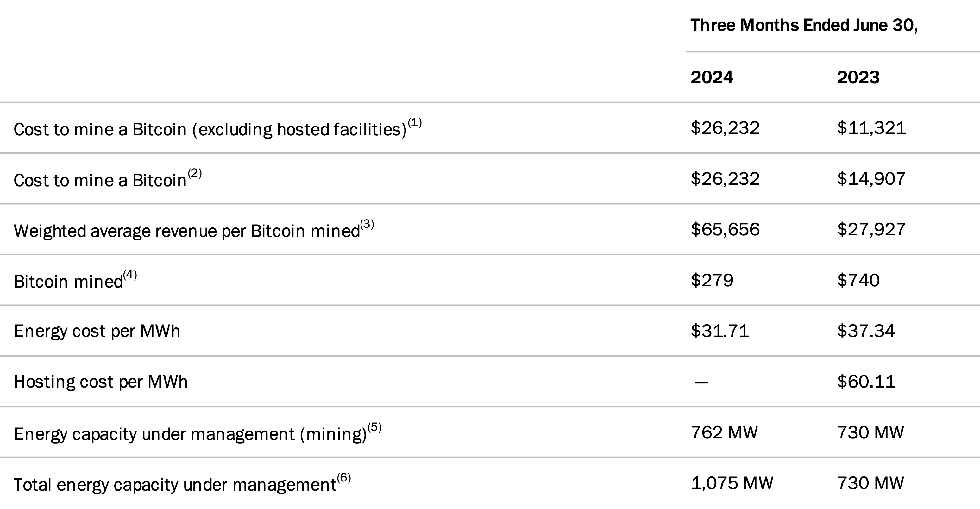Screen dimensions: 980x509
Task: Click the 2023 column header
Action: tap(858, 78)
